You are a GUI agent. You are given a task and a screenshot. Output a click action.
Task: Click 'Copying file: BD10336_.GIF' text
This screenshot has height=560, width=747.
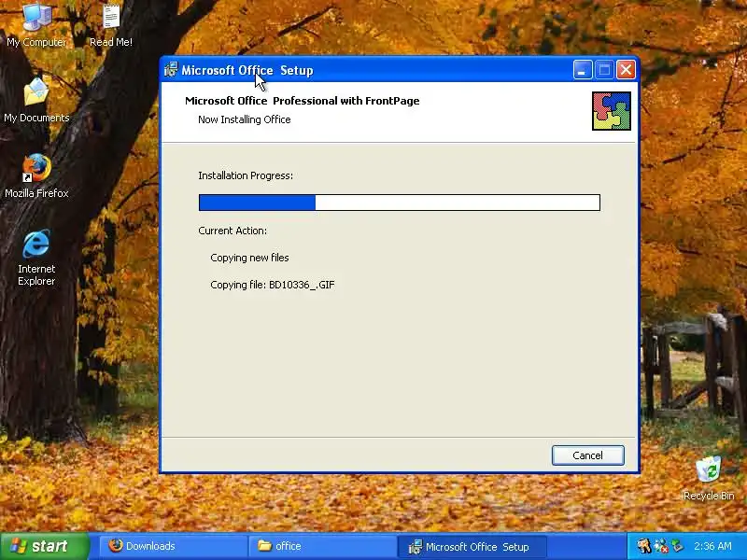(x=273, y=285)
